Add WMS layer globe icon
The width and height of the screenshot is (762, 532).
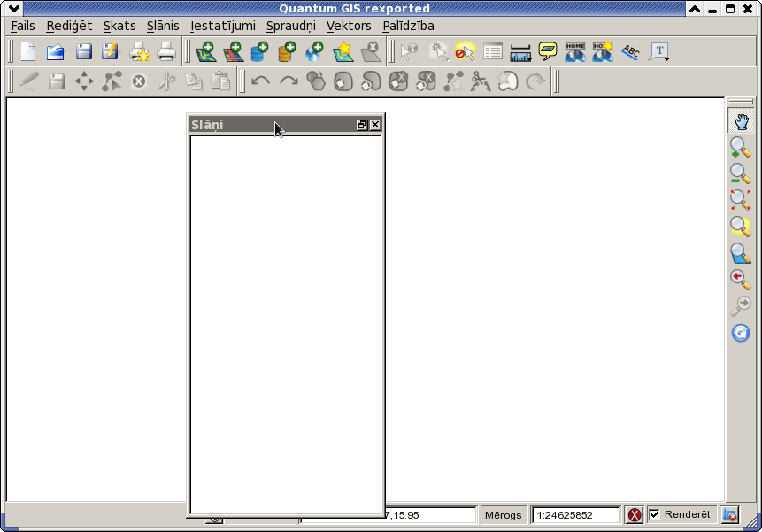314,51
